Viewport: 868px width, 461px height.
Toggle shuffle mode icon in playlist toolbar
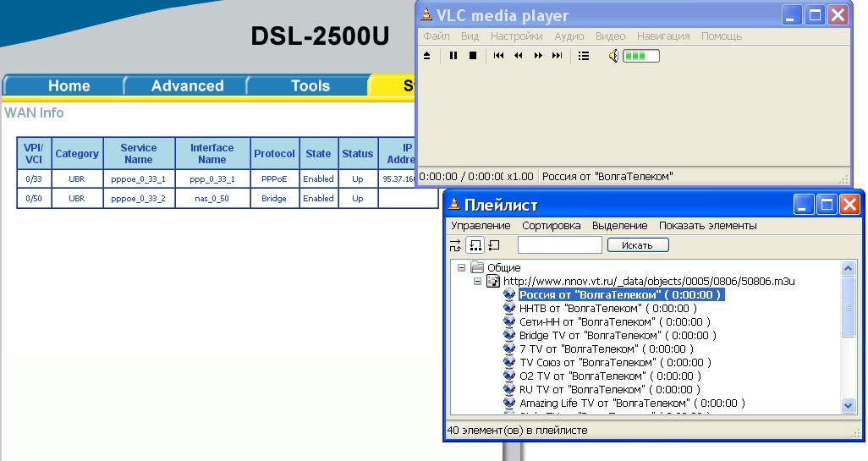point(456,245)
